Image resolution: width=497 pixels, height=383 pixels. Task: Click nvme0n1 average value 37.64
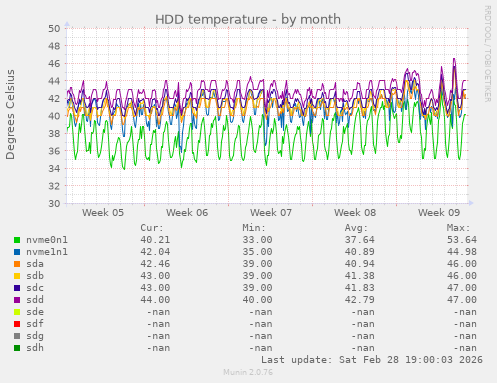pos(360,240)
